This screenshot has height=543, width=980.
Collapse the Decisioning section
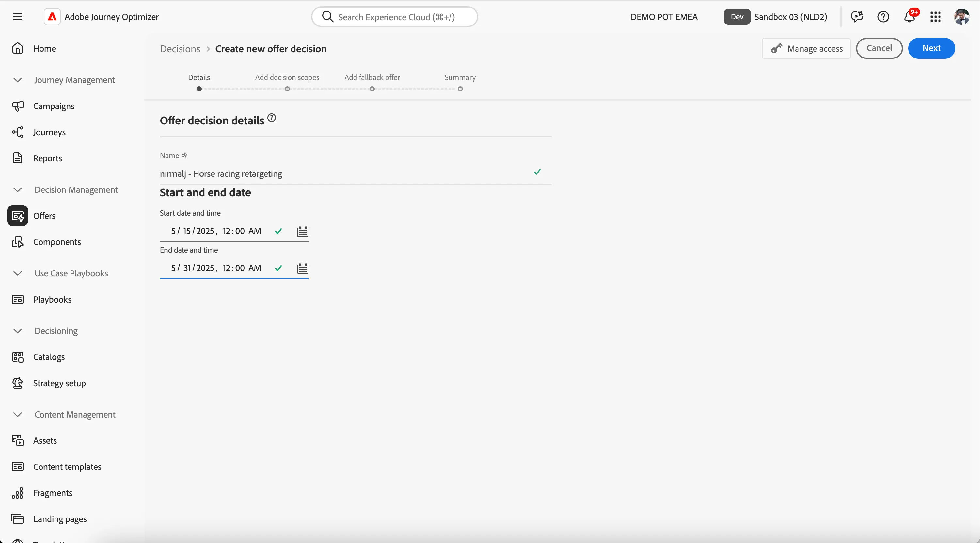click(18, 331)
